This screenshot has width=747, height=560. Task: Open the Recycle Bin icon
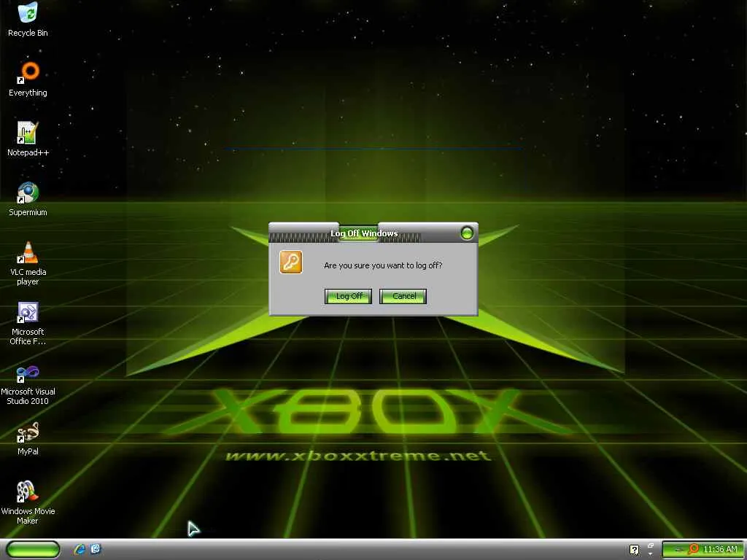click(x=28, y=19)
